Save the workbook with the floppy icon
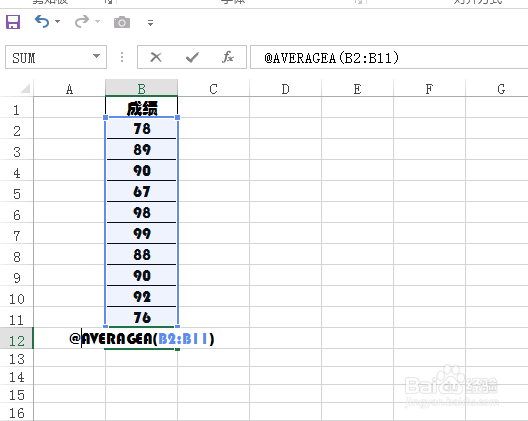 [13, 22]
